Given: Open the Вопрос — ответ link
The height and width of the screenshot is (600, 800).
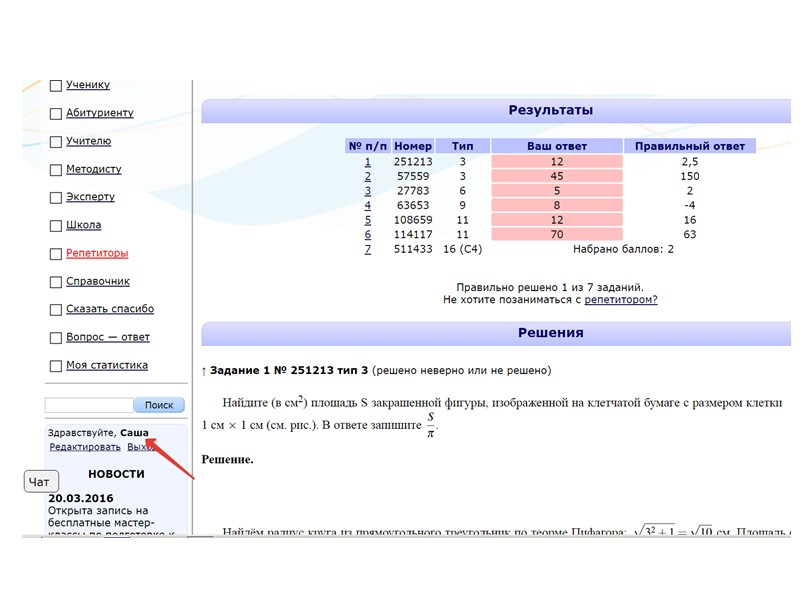Looking at the screenshot, I should click(x=108, y=337).
